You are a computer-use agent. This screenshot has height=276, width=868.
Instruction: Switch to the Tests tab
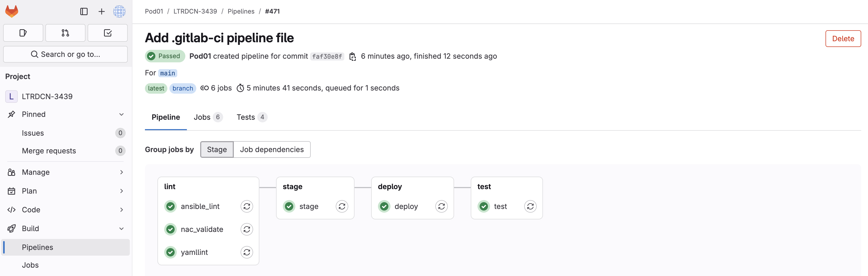251,117
